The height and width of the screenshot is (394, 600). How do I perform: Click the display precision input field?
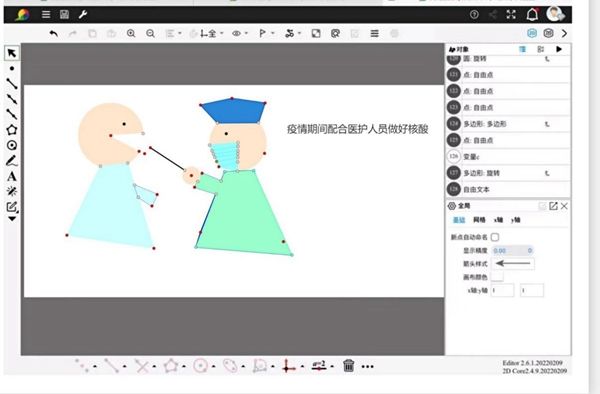click(x=512, y=251)
